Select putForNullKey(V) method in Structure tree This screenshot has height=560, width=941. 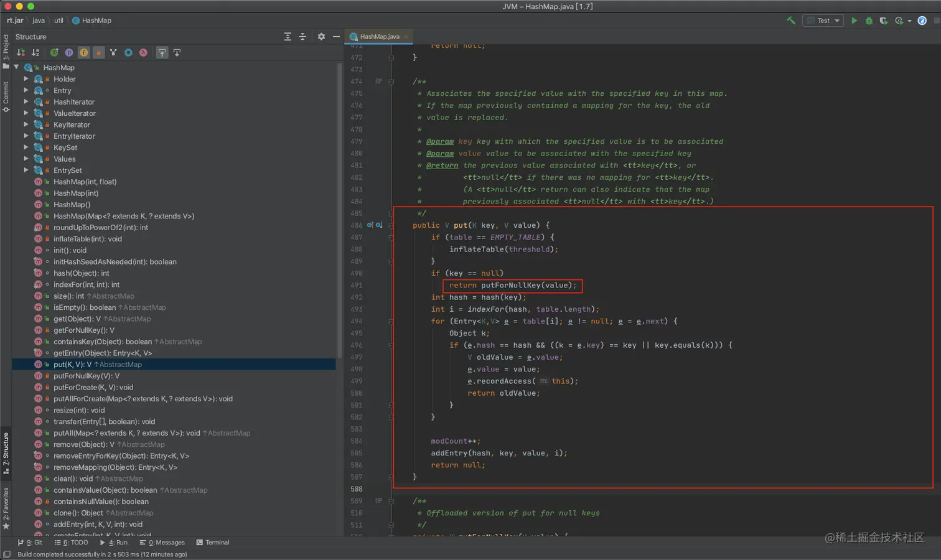[x=86, y=376]
